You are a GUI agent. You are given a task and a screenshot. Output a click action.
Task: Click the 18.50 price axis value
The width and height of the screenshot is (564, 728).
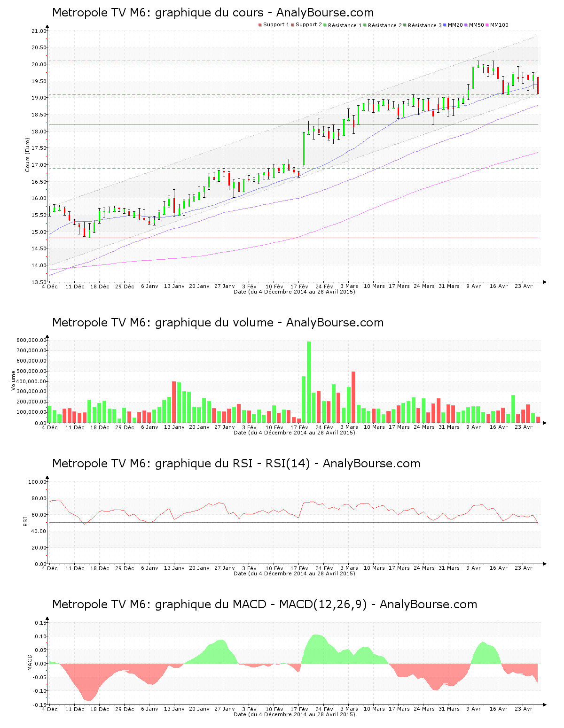click(x=39, y=115)
